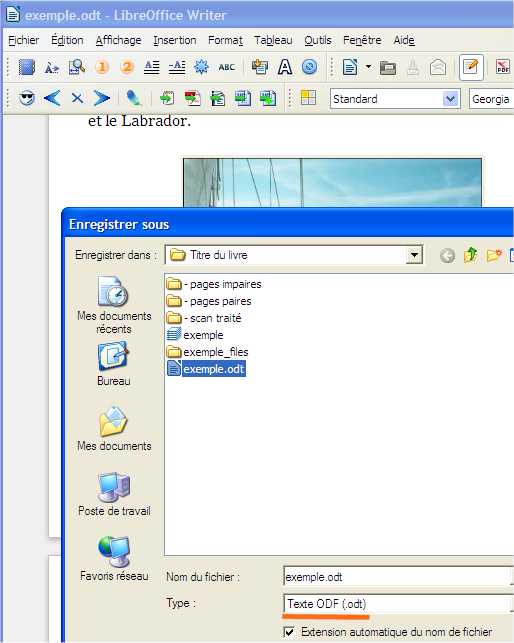514x643 pixels.
Task: Click the large letter A icon
Action: click(285, 67)
